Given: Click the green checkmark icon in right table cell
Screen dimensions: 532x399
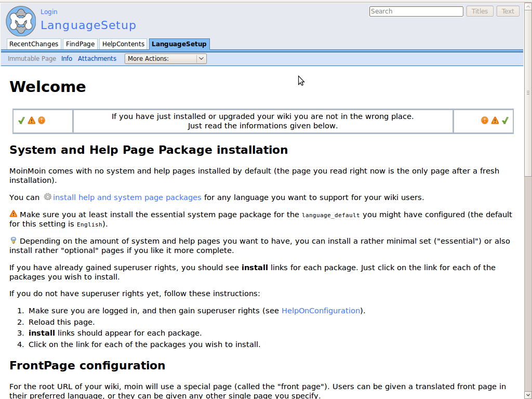Looking at the screenshot, I should pyautogui.click(x=505, y=121).
